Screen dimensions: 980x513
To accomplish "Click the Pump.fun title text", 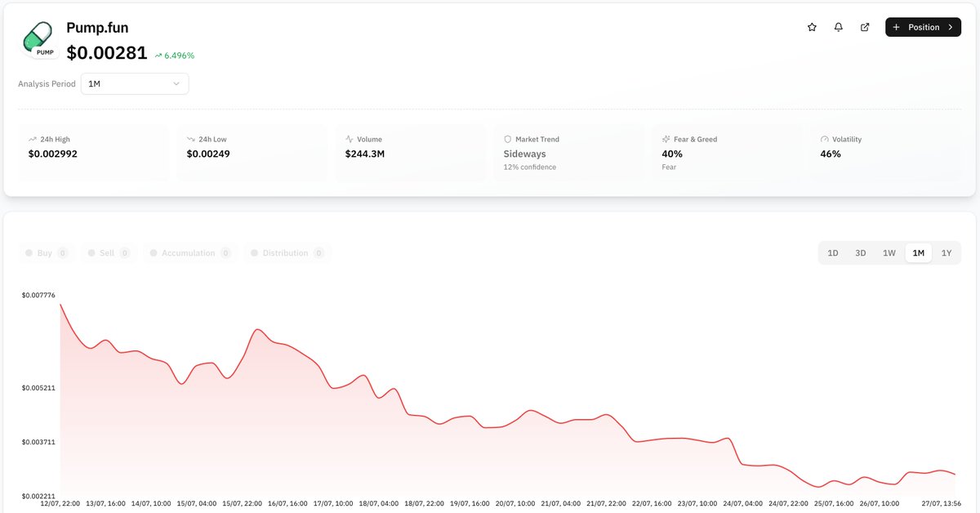I will tap(97, 28).
